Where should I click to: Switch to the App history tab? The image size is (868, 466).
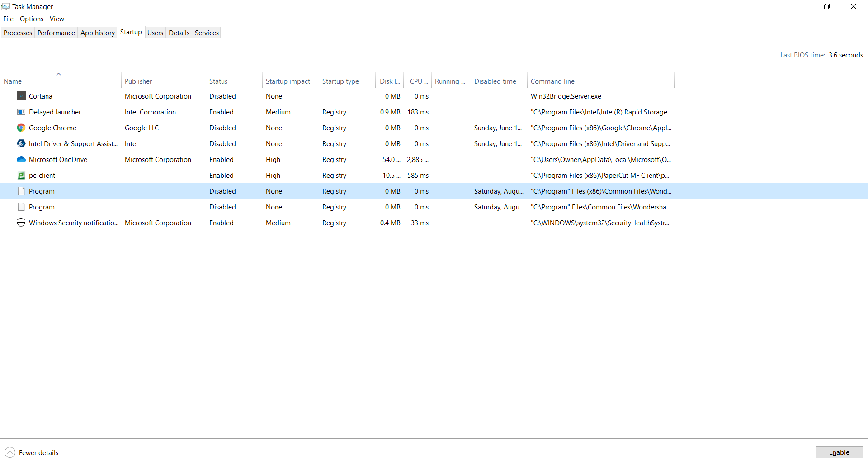coord(98,33)
